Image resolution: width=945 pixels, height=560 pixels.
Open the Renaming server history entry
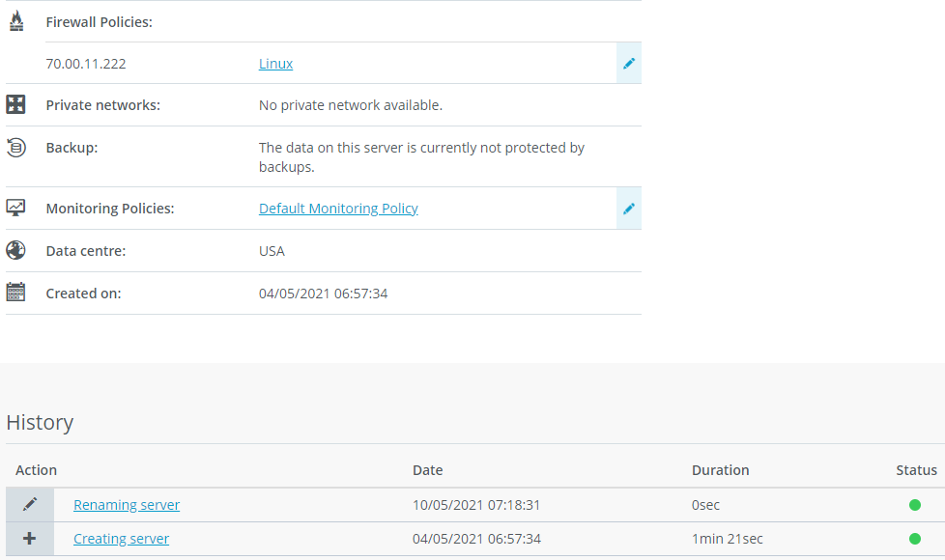(127, 505)
